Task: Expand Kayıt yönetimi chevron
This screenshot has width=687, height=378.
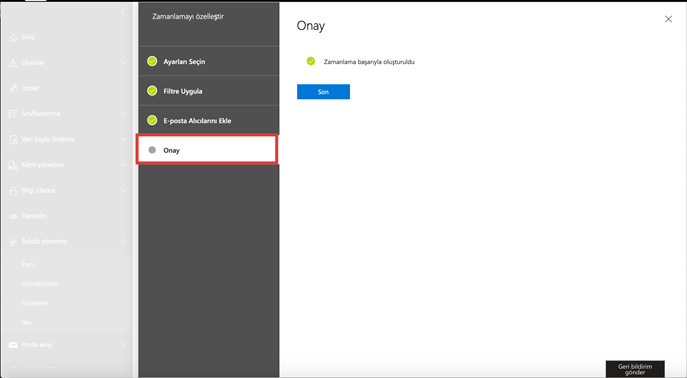Action: (x=123, y=165)
